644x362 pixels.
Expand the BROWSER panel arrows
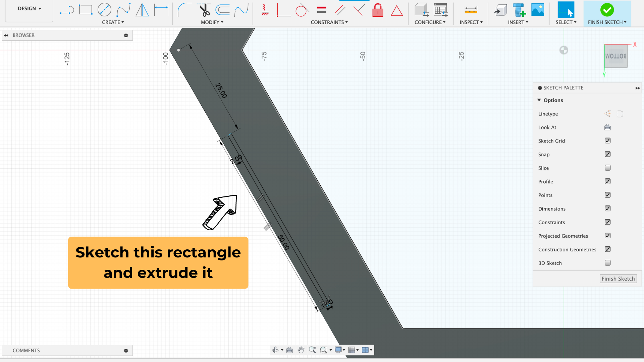[6, 35]
